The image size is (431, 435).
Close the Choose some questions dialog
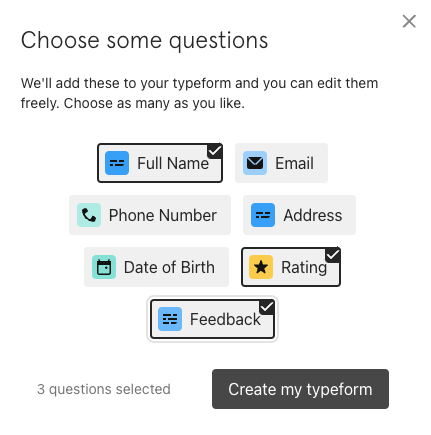[x=409, y=21]
